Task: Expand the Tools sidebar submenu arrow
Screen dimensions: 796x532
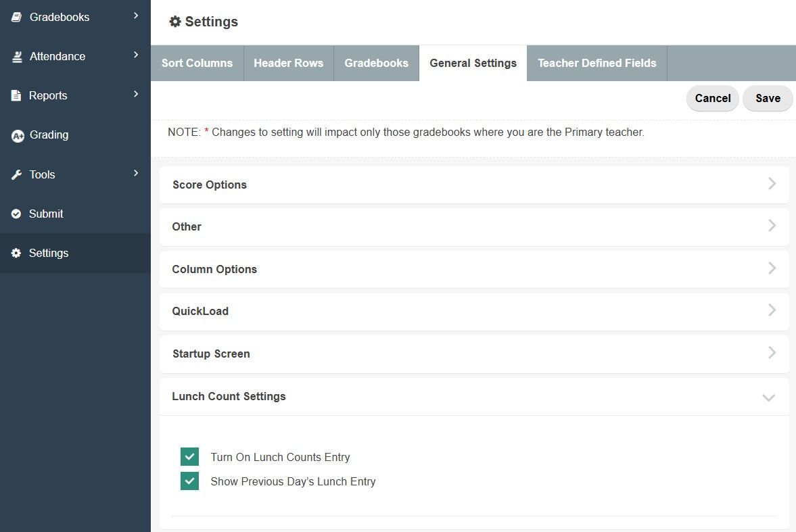Action: tap(135, 173)
